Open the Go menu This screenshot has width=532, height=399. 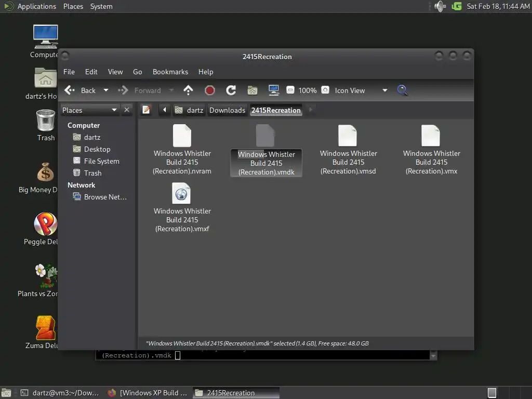[x=137, y=72]
